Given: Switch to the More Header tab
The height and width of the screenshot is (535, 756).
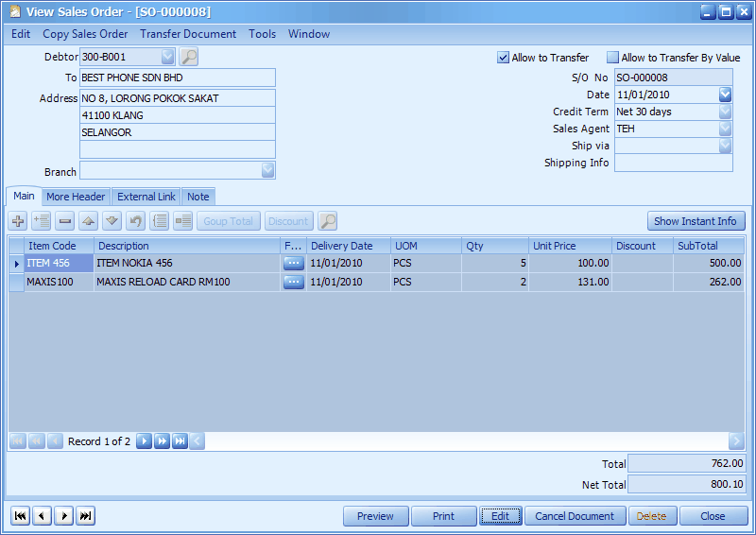Looking at the screenshot, I should (76, 197).
